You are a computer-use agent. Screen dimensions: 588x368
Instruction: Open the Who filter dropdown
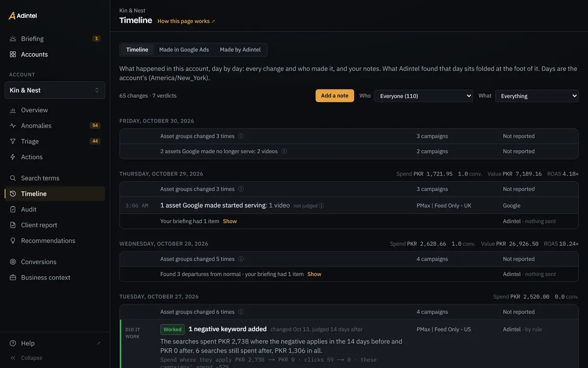(423, 96)
